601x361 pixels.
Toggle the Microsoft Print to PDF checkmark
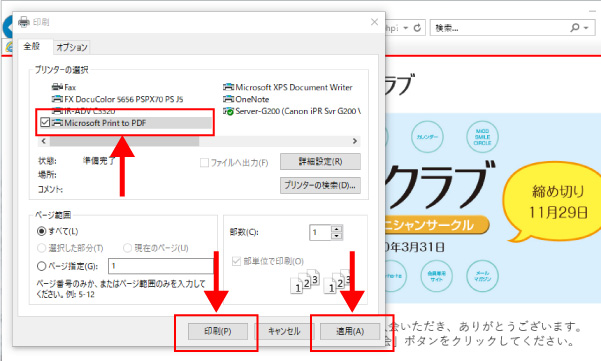pos(45,123)
